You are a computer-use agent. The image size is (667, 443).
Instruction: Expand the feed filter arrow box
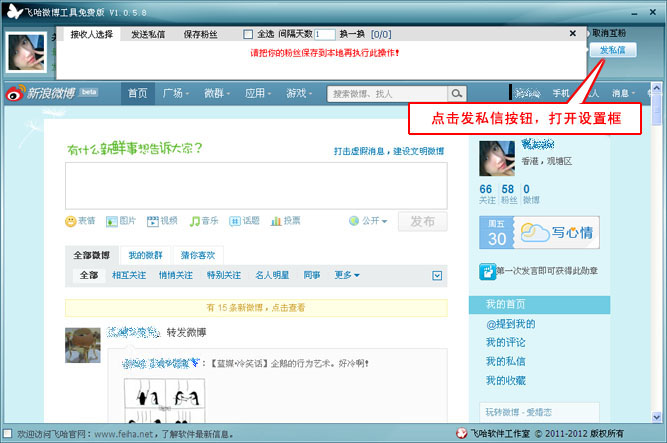click(x=437, y=276)
